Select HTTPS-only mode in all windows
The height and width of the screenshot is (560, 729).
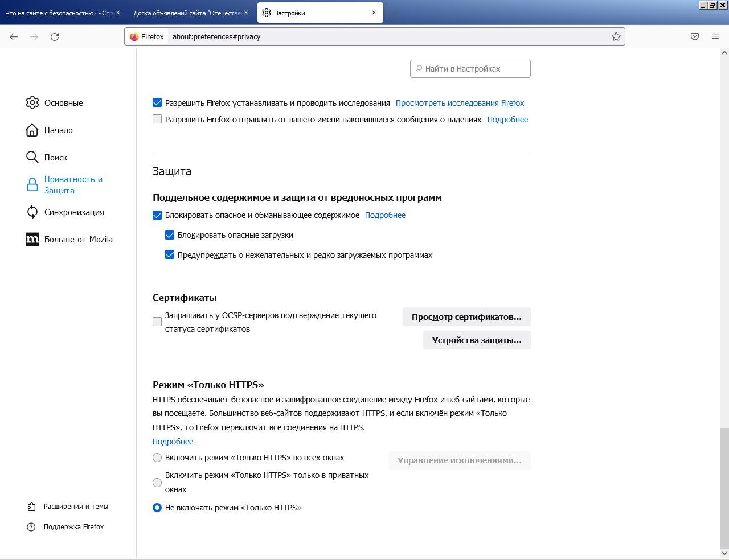click(157, 458)
